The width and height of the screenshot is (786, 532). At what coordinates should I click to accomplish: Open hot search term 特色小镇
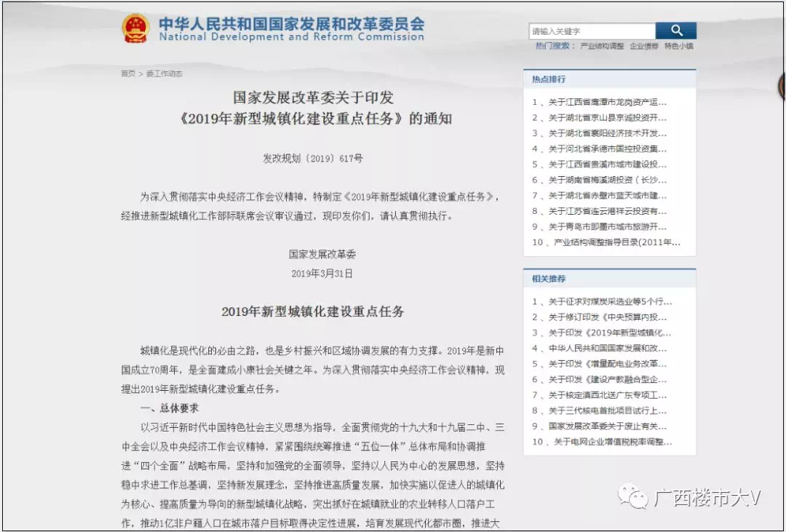pyautogui.click(x=679, y=46)
